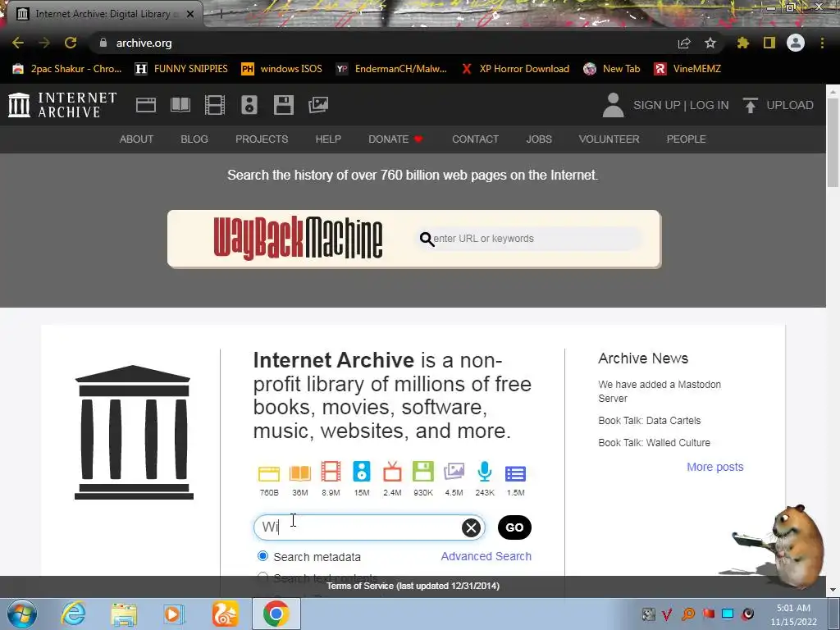
Task: Open VOLUNTEER menu item
Action: (609, 139)
